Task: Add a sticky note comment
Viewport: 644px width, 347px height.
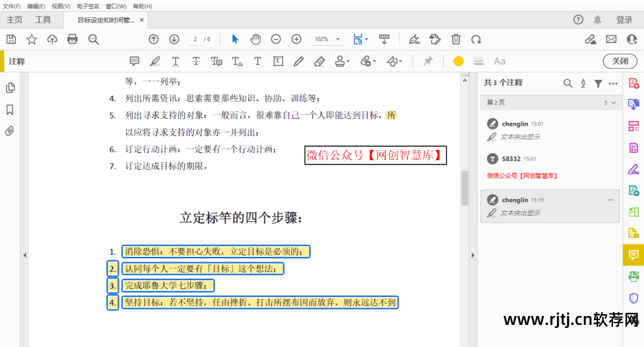Action: coord(134,61)
